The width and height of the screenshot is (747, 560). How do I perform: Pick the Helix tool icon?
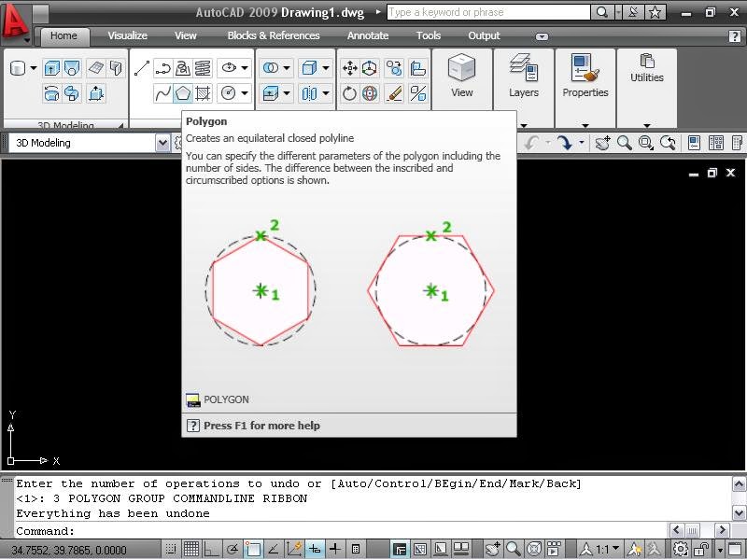pyautogui.click(x=203, y=68)
